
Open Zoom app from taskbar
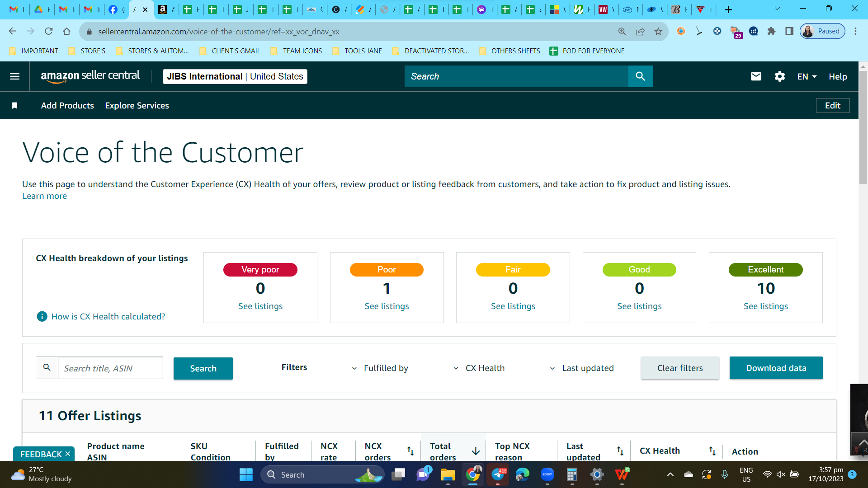547,474
